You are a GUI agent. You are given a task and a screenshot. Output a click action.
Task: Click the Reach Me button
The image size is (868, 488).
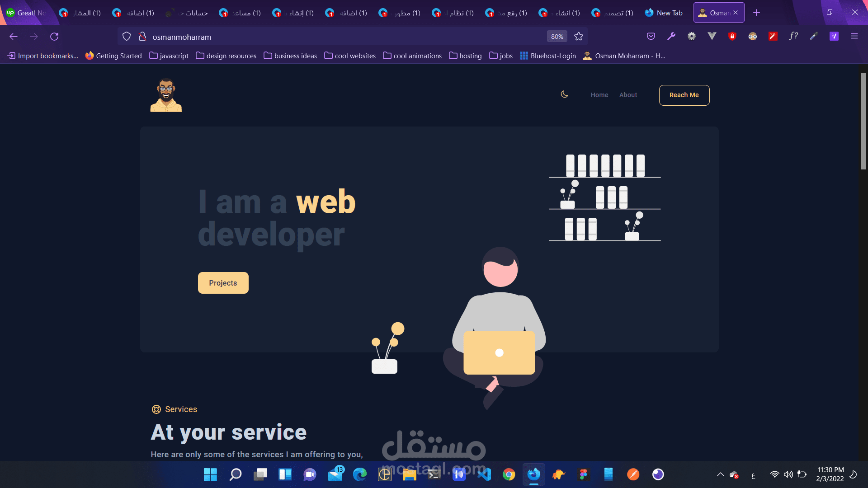pyautogui.click(x=684, y=95)
